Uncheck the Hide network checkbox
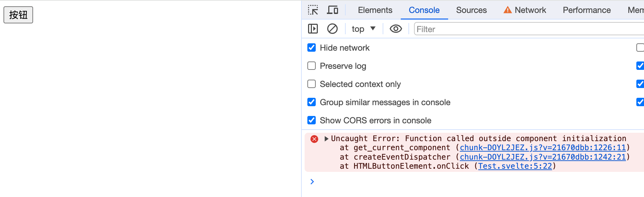644x197 pixels. pos(312,48)
